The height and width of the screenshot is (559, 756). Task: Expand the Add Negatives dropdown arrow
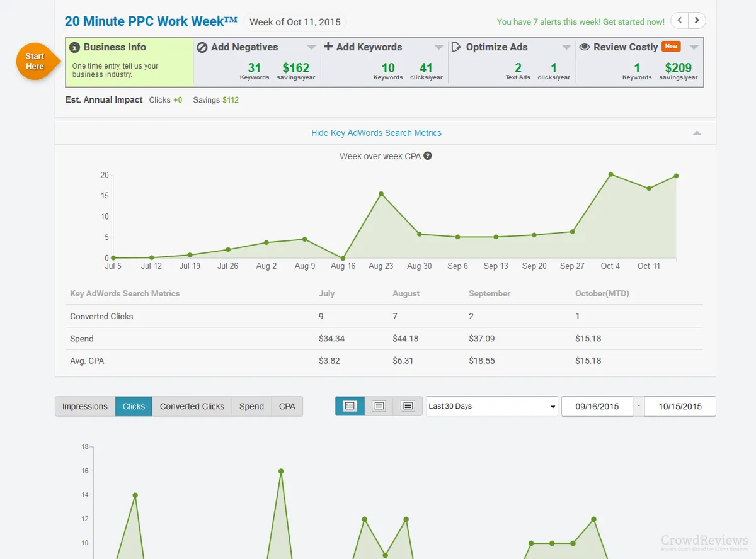[311, 48]
